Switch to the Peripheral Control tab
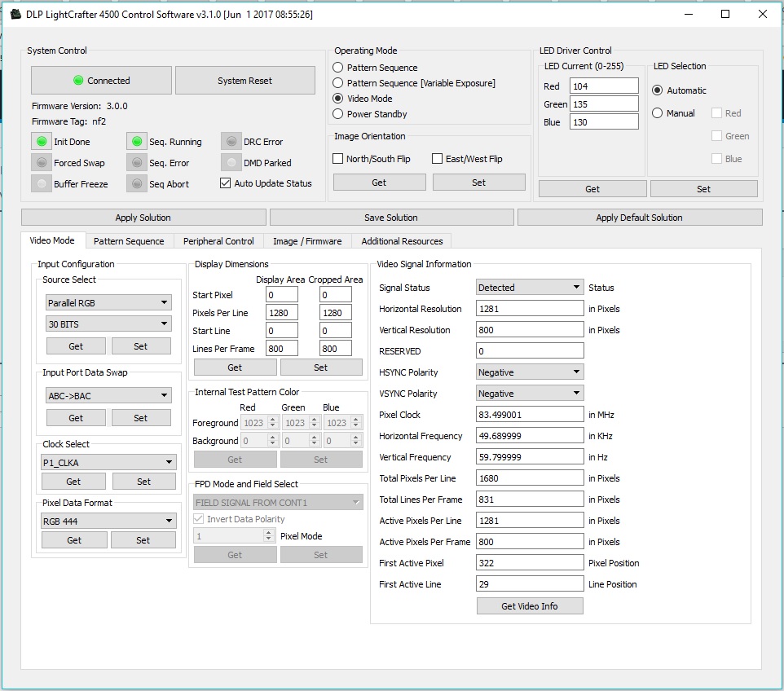Viewport: 784px width, 691px height. point(218,241)
